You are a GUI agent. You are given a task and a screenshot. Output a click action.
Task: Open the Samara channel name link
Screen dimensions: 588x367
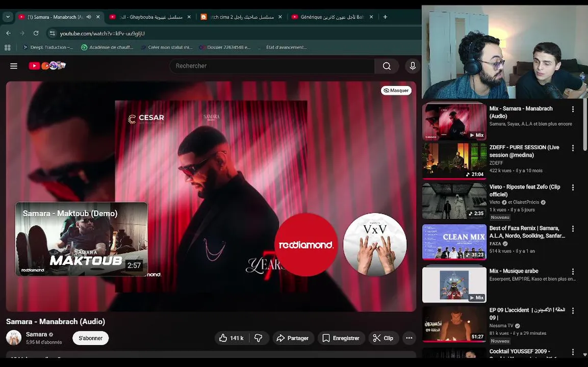pyautogui.click(x=36, y=334)
